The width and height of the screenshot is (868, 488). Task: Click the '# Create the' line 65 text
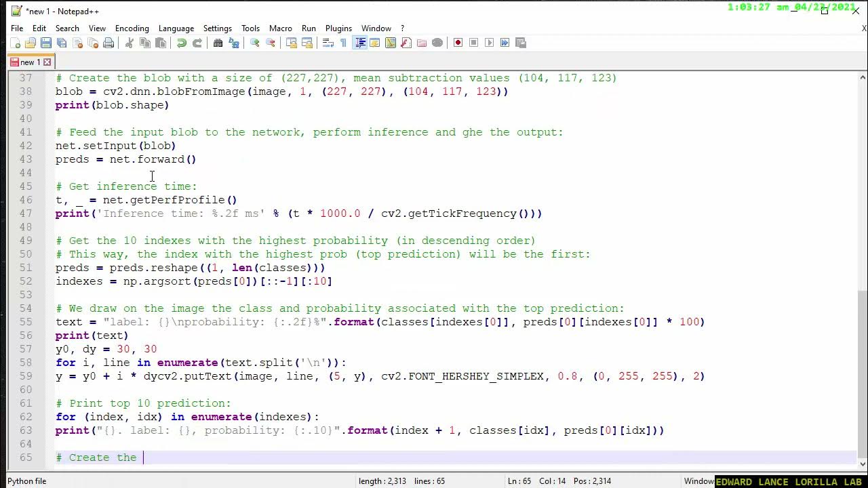pyautogui.click(x=96, y=457)
